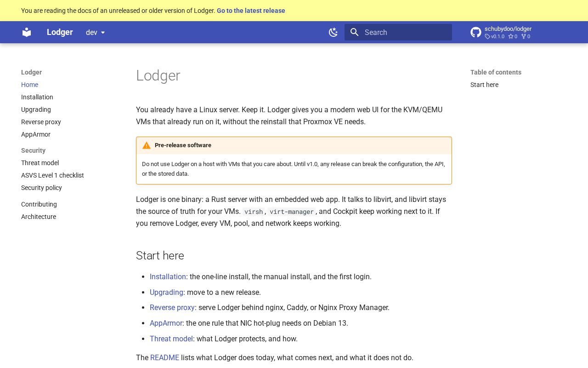This screenshot has width=588, height=368.
Task: Click the Threat model link in the list
Action: click(171, 339)
